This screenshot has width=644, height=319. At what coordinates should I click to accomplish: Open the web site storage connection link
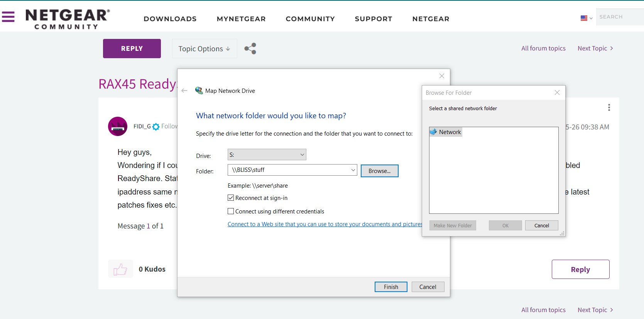(x=325, y=224)
